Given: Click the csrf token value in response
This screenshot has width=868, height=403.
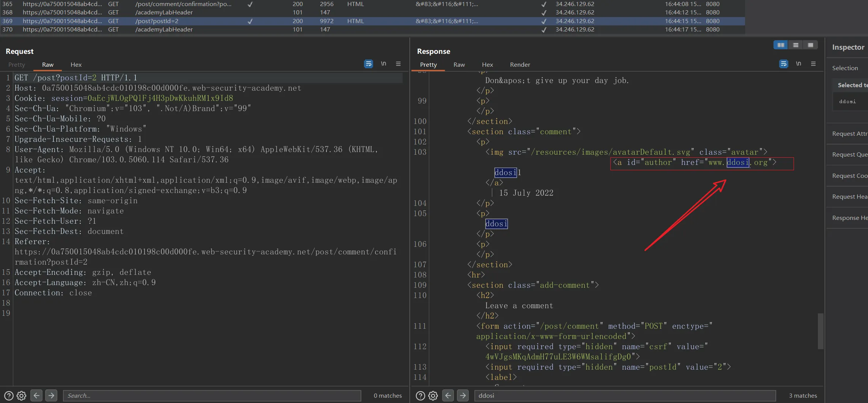Looking at the screenshot, I should point(558,357).
